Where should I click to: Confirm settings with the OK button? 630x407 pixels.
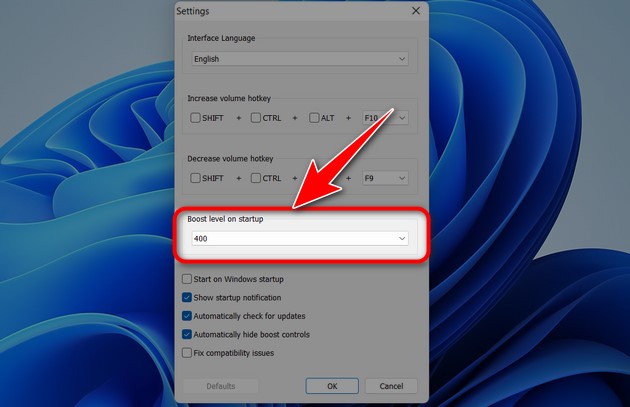tap(332, 386)
